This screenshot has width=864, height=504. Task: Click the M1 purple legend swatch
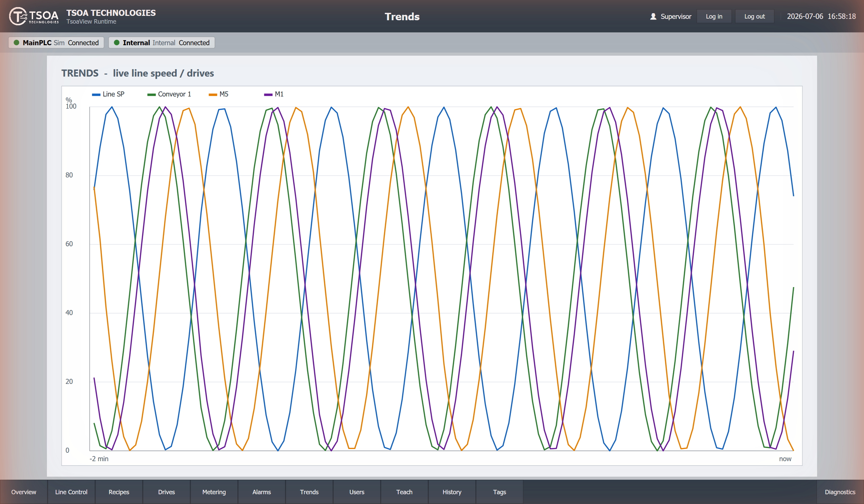pos(268,94)
